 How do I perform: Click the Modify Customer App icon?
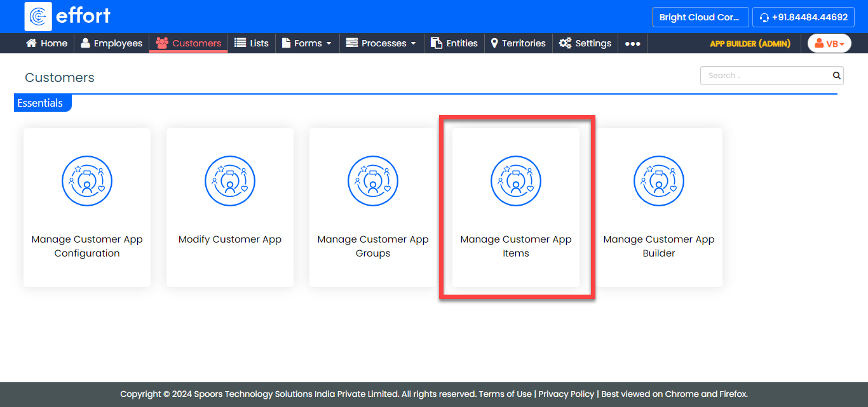(x=230, y=181)
